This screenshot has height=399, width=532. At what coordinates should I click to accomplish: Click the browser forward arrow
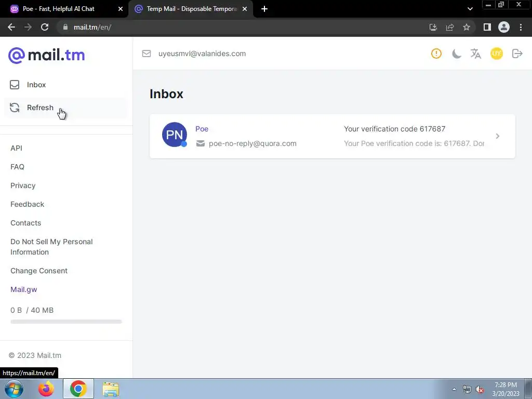28,27
